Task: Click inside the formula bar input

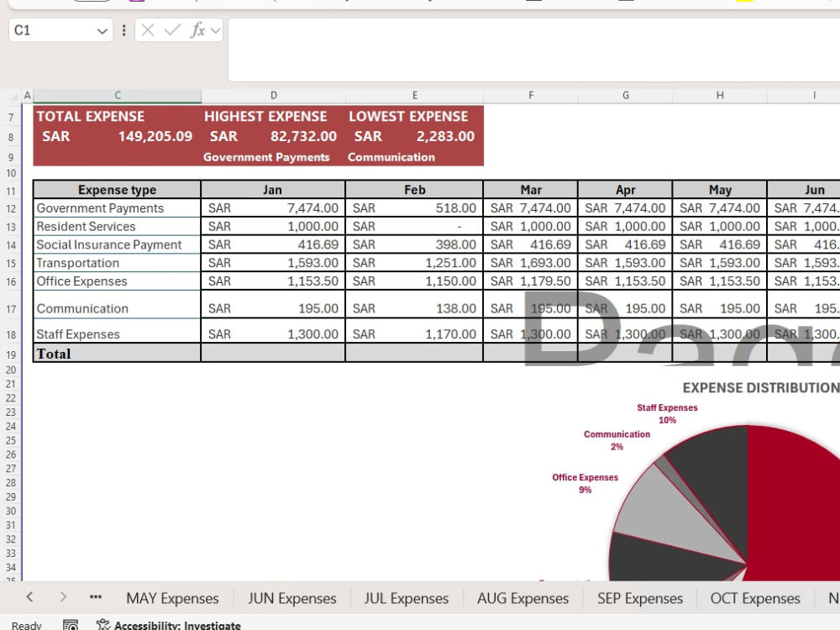Action: (533, 50)
